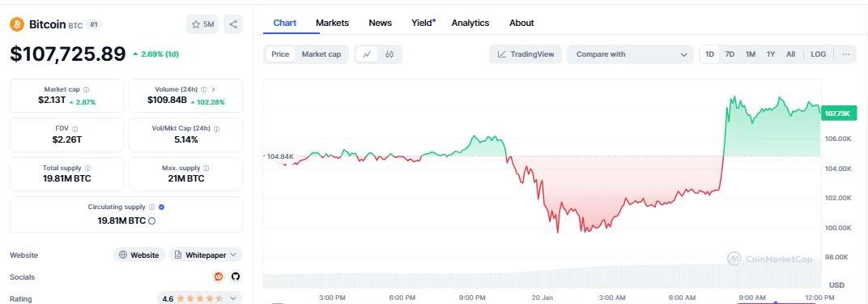This screenshot has height=304, width=868.
Task: Add Bitcoin to watchlist star button
Action: pyautogui.click(x=202, y=24)
